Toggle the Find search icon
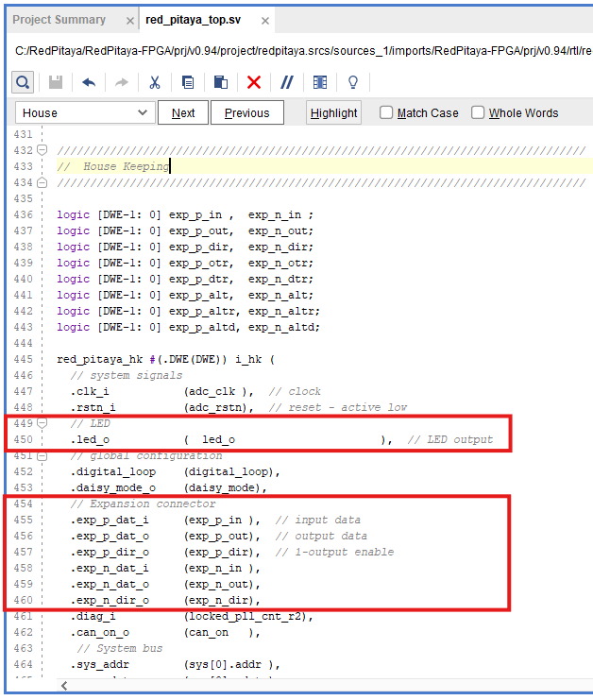Screen dimensions: 593x700 23,82
